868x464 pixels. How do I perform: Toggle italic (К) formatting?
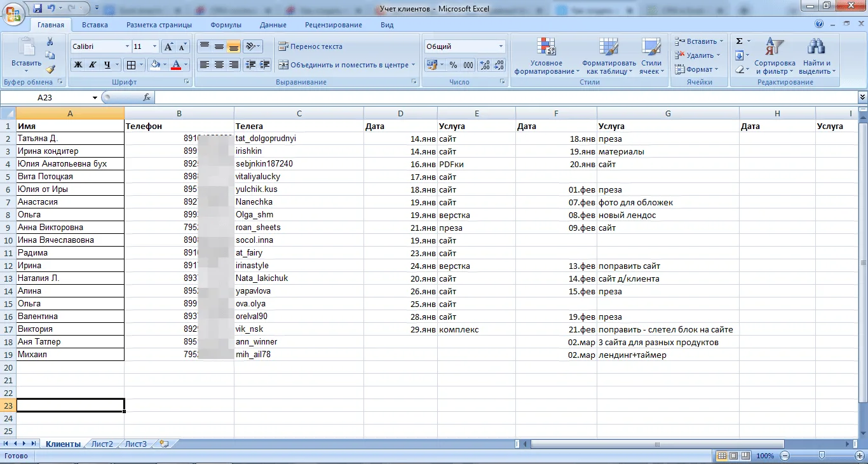tap(93, 65)
